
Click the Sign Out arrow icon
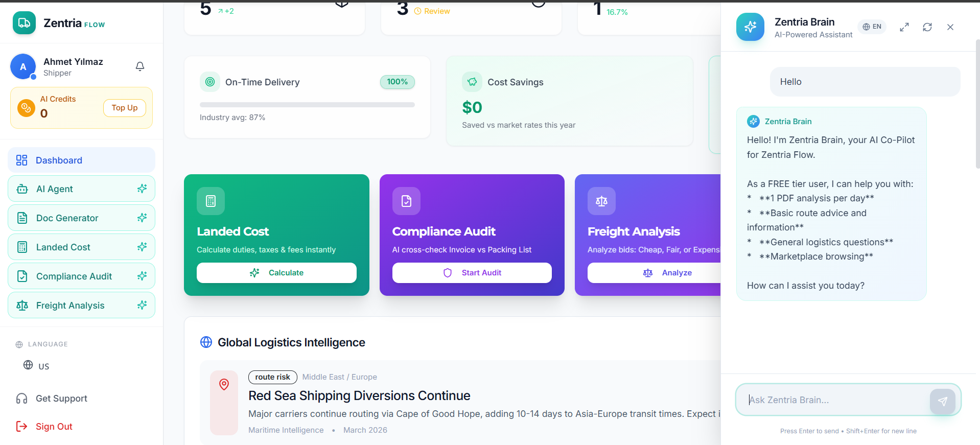[21, 427]
